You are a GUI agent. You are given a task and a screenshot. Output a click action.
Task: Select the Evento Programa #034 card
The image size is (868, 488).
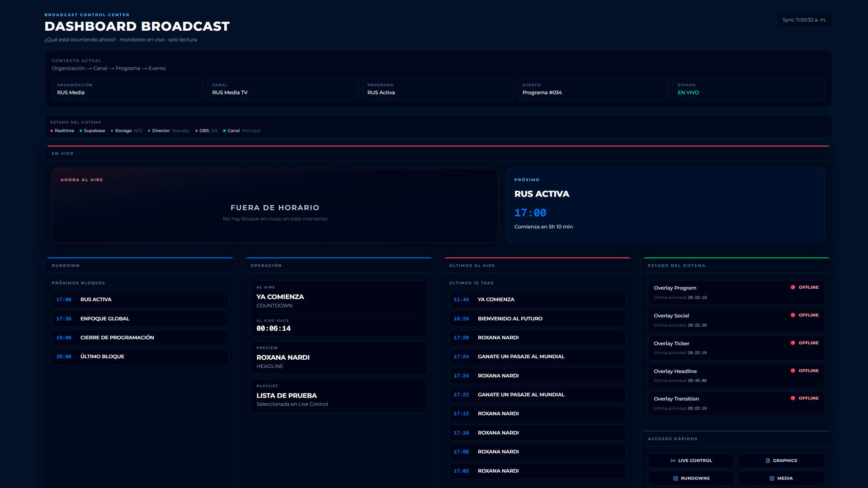593,89
